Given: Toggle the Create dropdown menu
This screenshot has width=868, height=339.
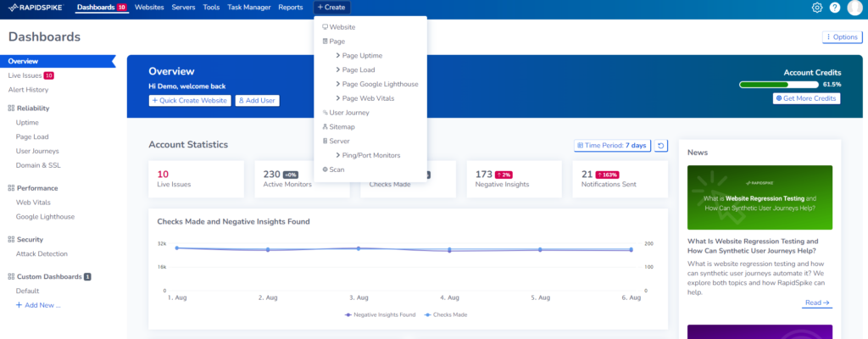Looking at the screenshot, I should click(331, 8).
